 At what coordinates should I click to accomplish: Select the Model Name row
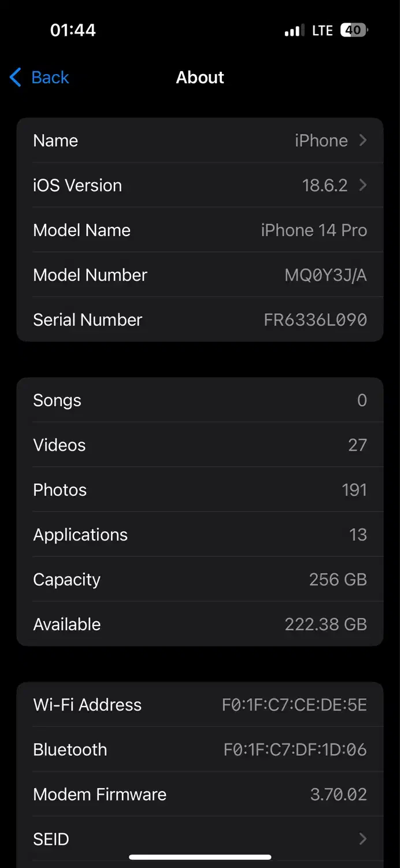pyautogui.click(x=199, y=230)
